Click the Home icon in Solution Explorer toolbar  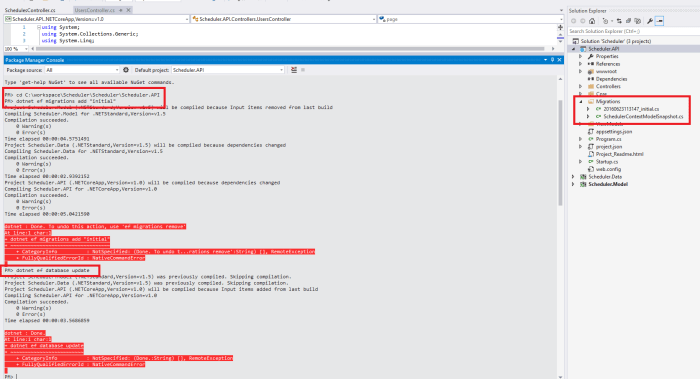point(592,21)
